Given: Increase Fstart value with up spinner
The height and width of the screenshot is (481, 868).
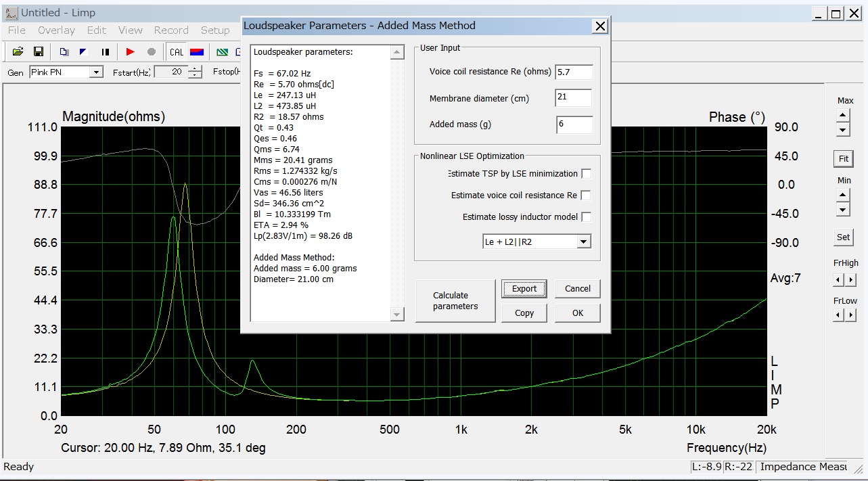Looking at the screenshot, I should tap(195, 69).
